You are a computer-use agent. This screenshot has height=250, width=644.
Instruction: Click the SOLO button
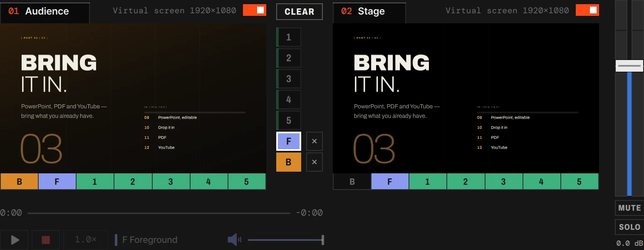click(629, 227)
